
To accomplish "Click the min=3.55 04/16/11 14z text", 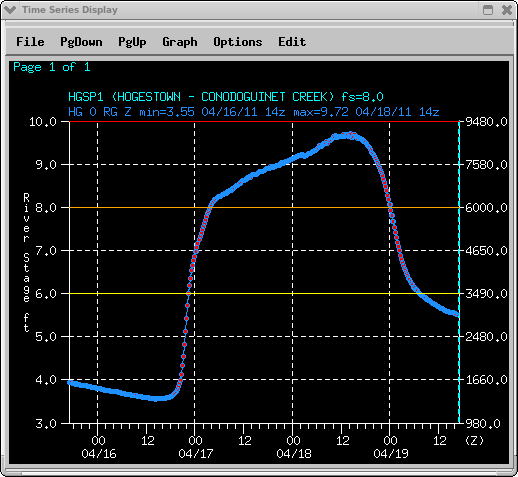I will (x=212, y=112).
